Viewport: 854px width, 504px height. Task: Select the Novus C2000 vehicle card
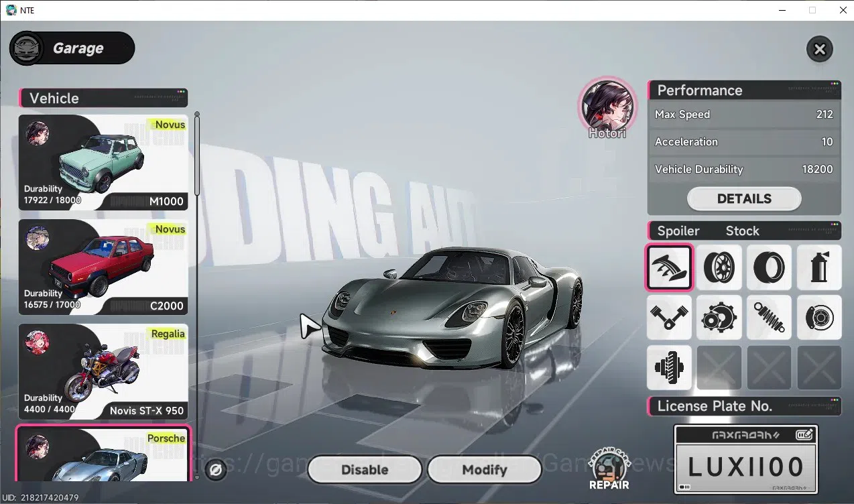103,267
